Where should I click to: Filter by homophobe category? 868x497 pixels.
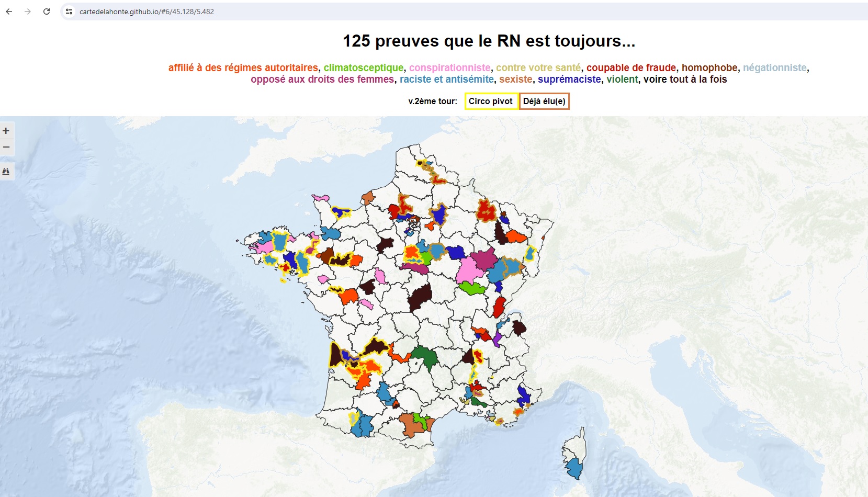pyautogui.click(x=709, y=67)
